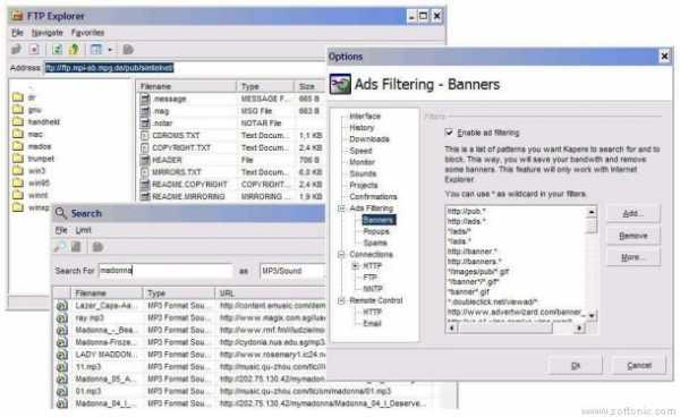Open the Favorites menu in FTP Explorer
Viewport: 680px width, 417px height.
pos(88,33)
